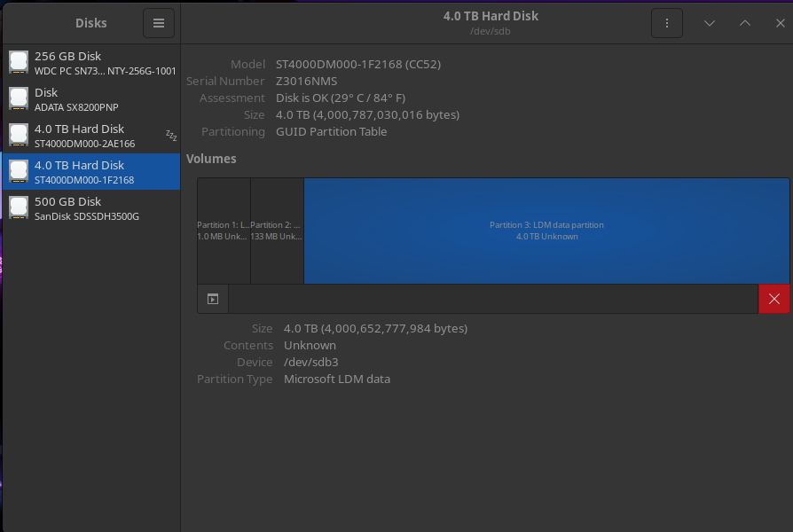Viewport: 793px width, 532px height.
Task: Select the 500 GB SanDisk disk entry
Action: [91, 208]
